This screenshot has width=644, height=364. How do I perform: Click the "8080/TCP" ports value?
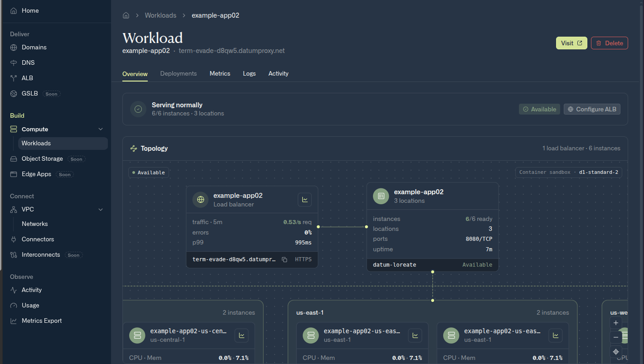pyautogui.click(x=479, y=239)
